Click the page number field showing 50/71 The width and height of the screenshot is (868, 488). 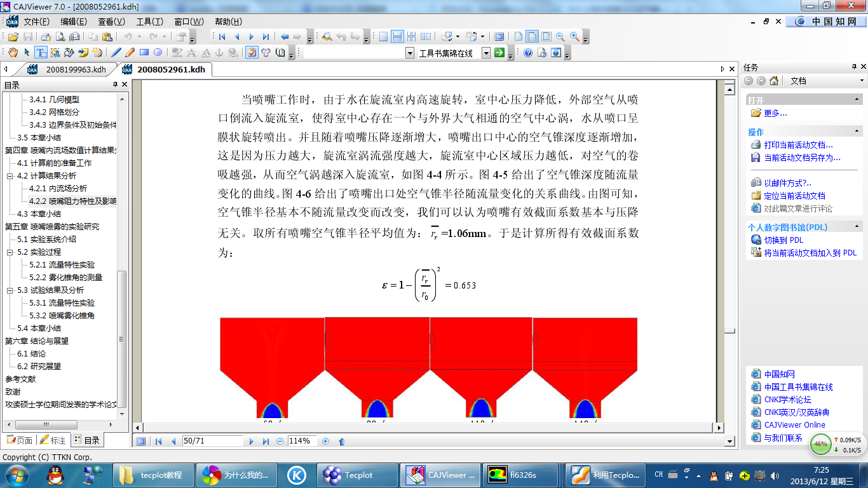click(212, 441)
